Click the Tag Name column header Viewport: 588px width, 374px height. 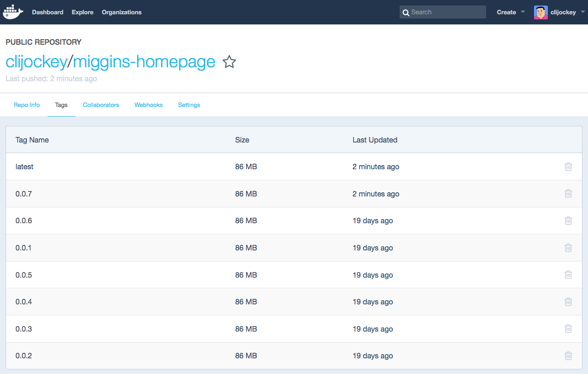click(32, 140)
